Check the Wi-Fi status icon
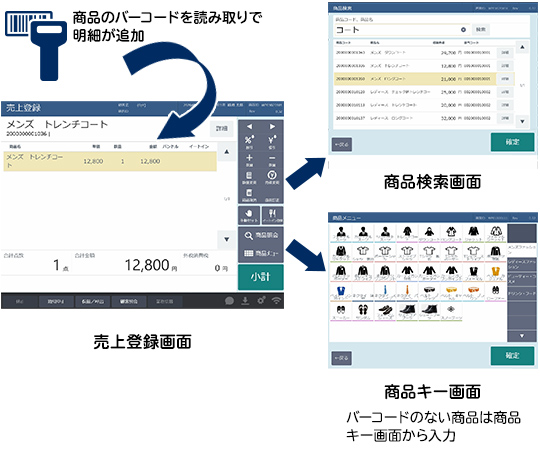540x450 pixels. [x=276, y=301]
